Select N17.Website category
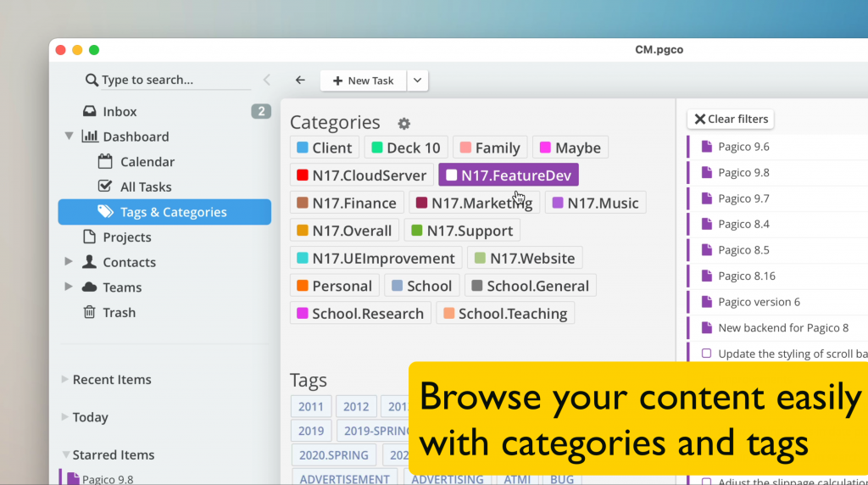 coord(525,259)
